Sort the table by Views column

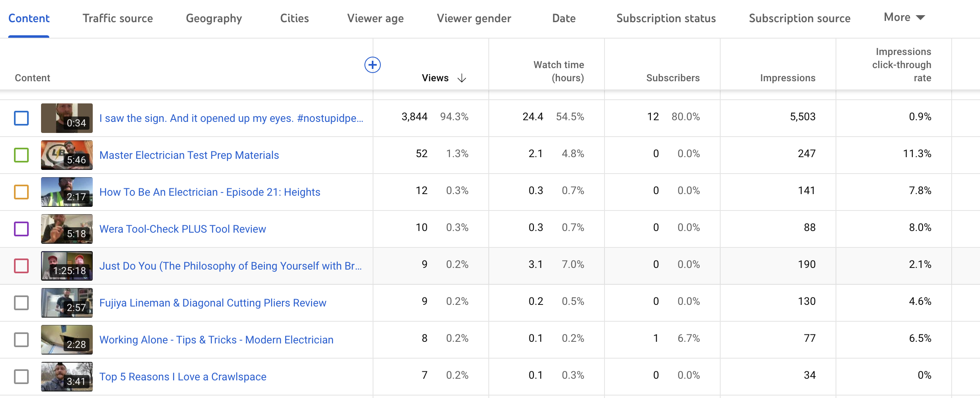pyautogui.click(x=435, y=78)
